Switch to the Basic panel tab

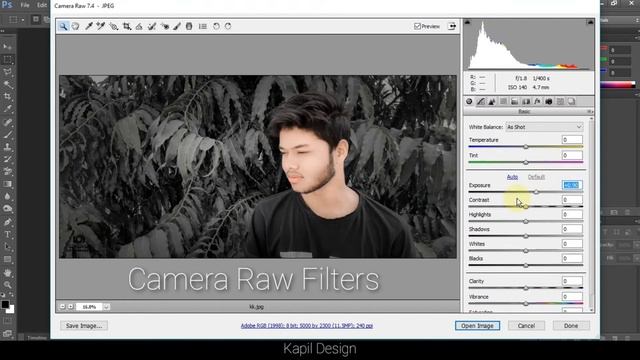(x=469, y=102)
